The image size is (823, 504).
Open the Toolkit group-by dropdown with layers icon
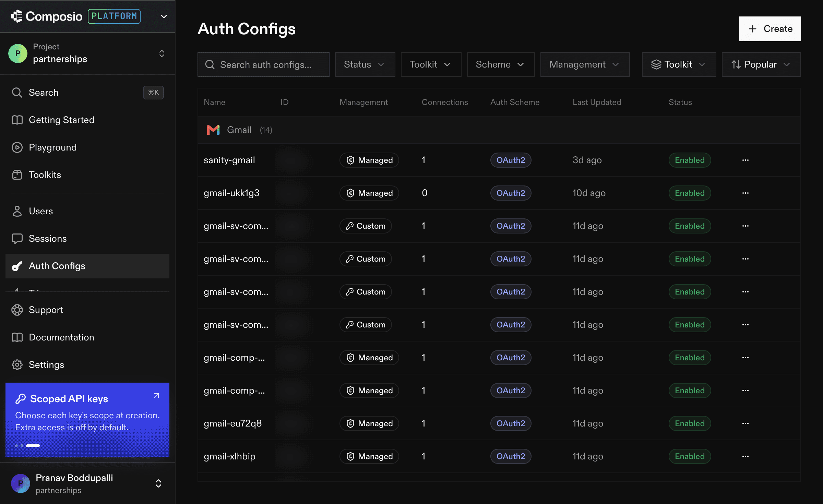pos(679,64)
